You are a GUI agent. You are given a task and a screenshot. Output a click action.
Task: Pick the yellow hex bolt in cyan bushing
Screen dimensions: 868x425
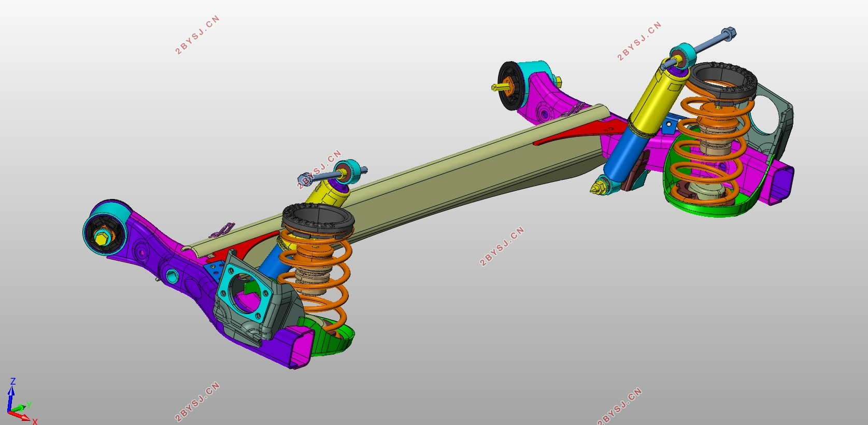(102, 239)
